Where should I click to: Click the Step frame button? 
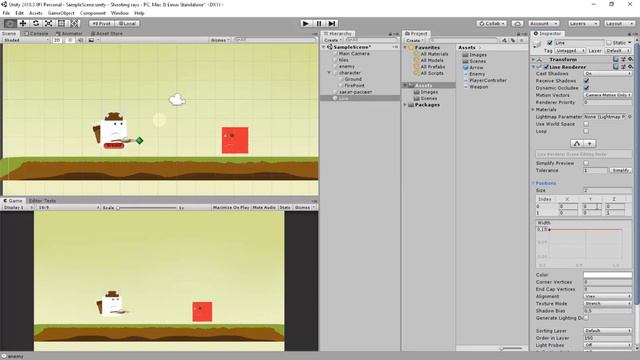(x=332, y=24)
